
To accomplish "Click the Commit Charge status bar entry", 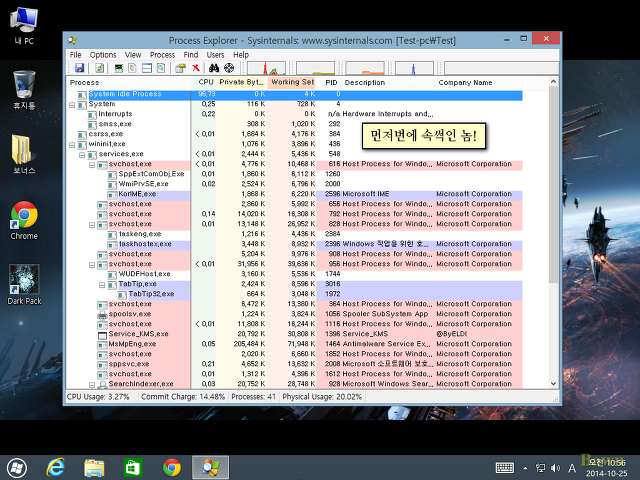I will (x=183, y=397).
